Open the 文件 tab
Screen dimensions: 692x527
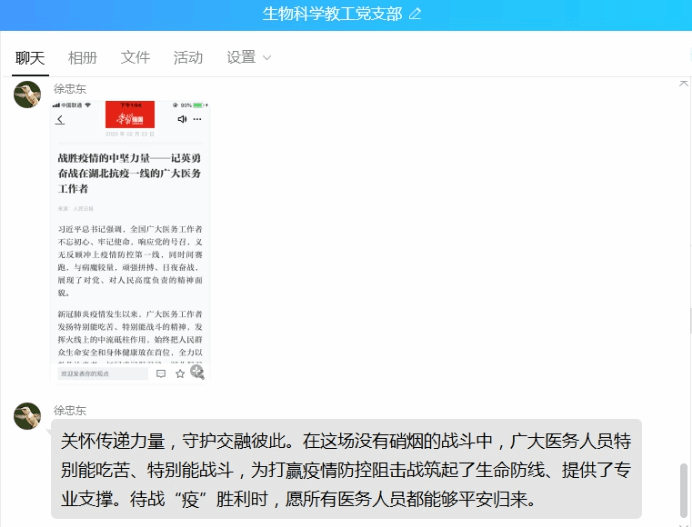click(x=135, y=58)
